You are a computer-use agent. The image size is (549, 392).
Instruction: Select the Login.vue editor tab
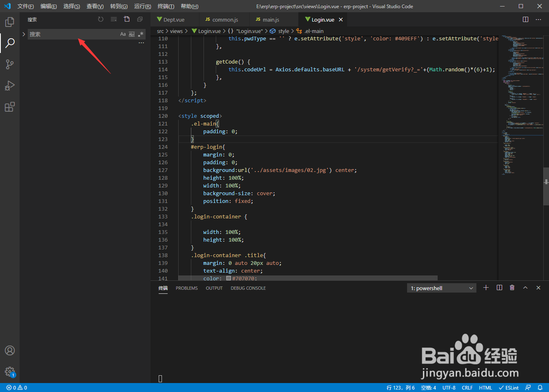point(322,20)
